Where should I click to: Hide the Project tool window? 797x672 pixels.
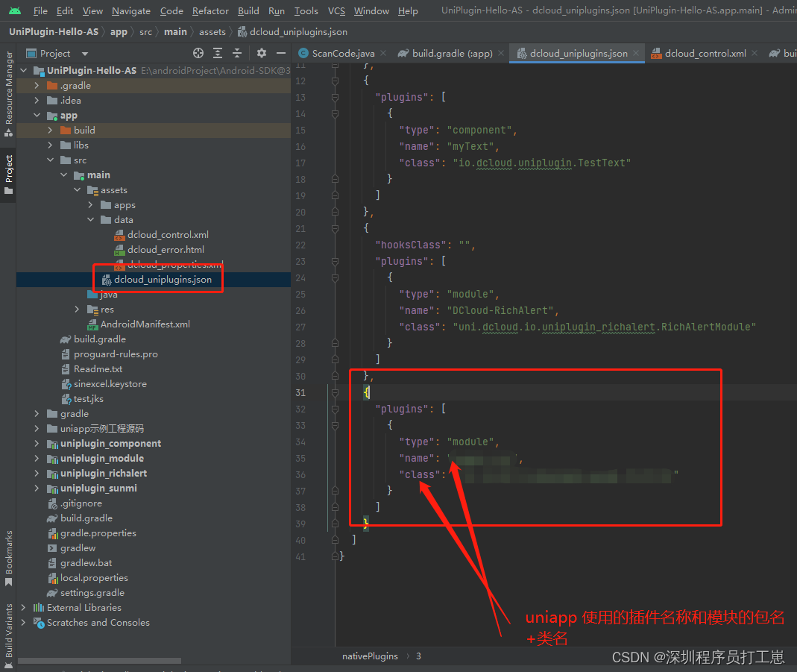pyautogui.click(x=280, y=54)
